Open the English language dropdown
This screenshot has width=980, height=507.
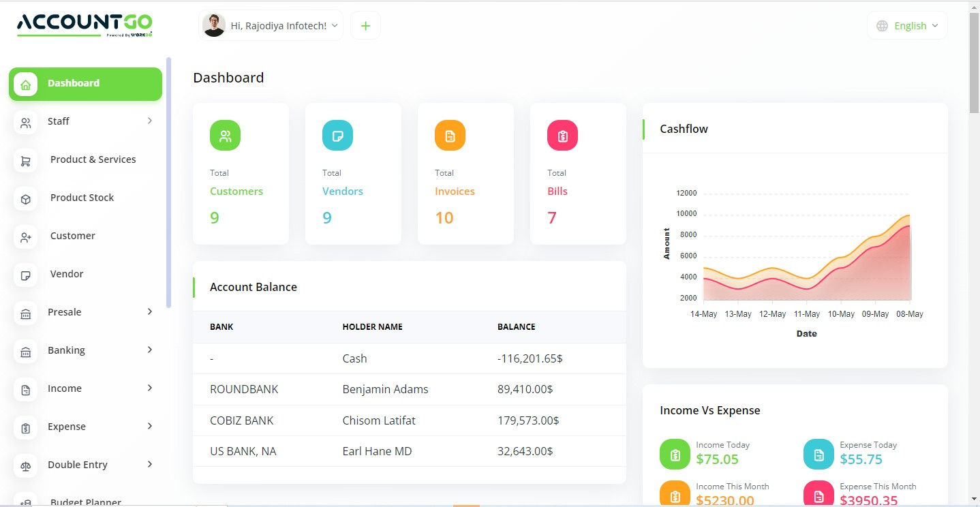click(907, 26)
